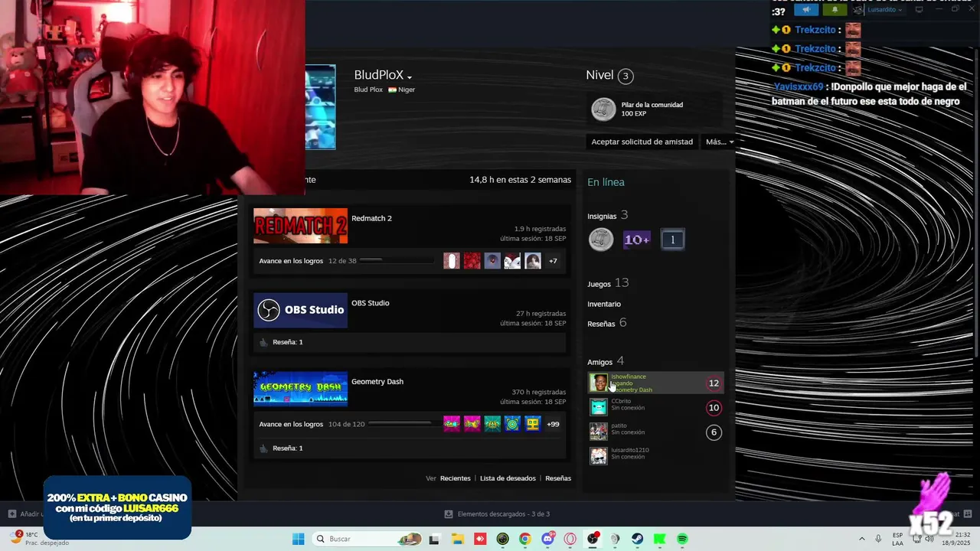Open Spotify from taskbar

[682, 539]
